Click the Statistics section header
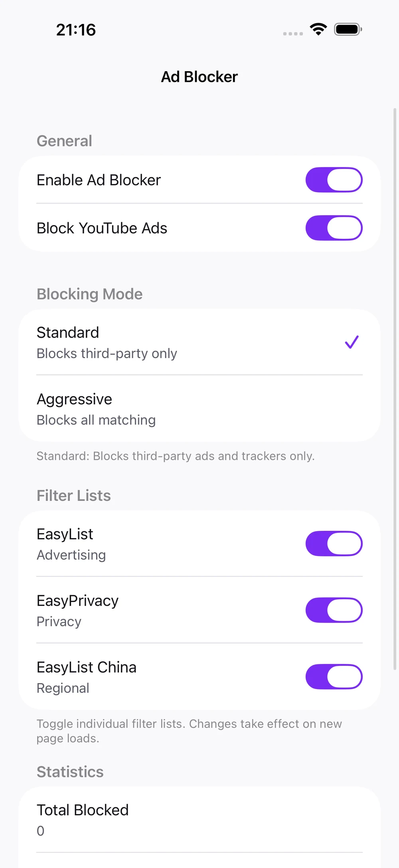 [70, 772]
